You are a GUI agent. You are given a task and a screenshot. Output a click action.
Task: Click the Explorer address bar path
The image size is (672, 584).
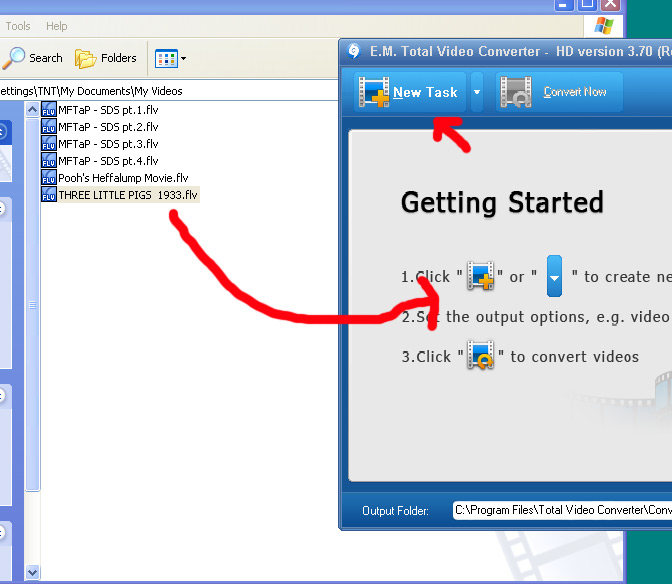pyautogui.click(x=91, y=91)
